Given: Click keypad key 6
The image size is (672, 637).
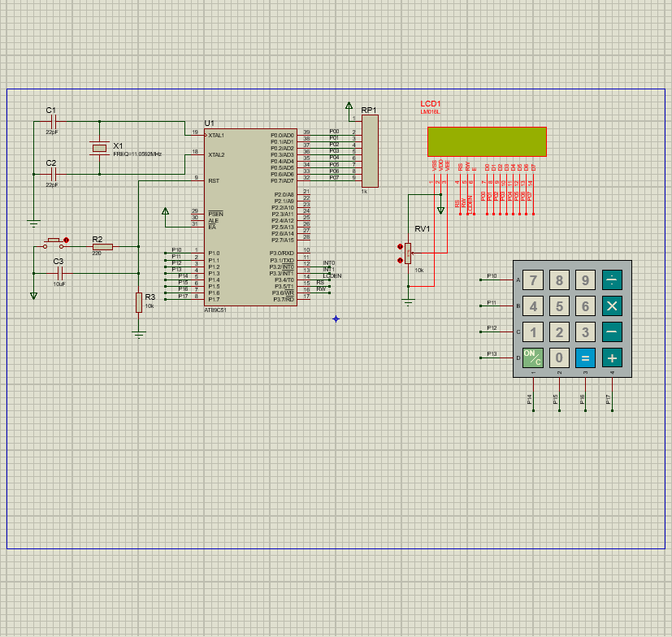Looking at the screenshot, I should tap(585, 306).
